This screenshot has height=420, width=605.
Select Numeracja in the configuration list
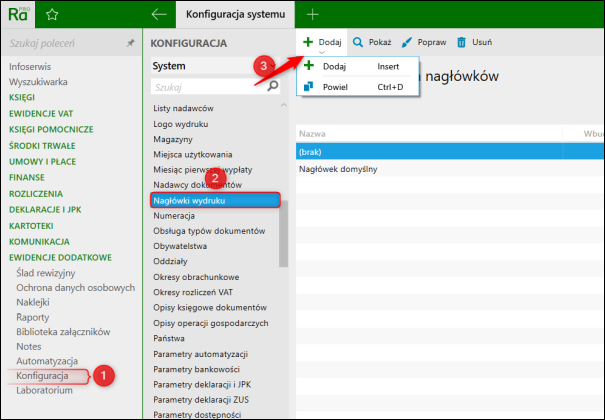point(174,216)
